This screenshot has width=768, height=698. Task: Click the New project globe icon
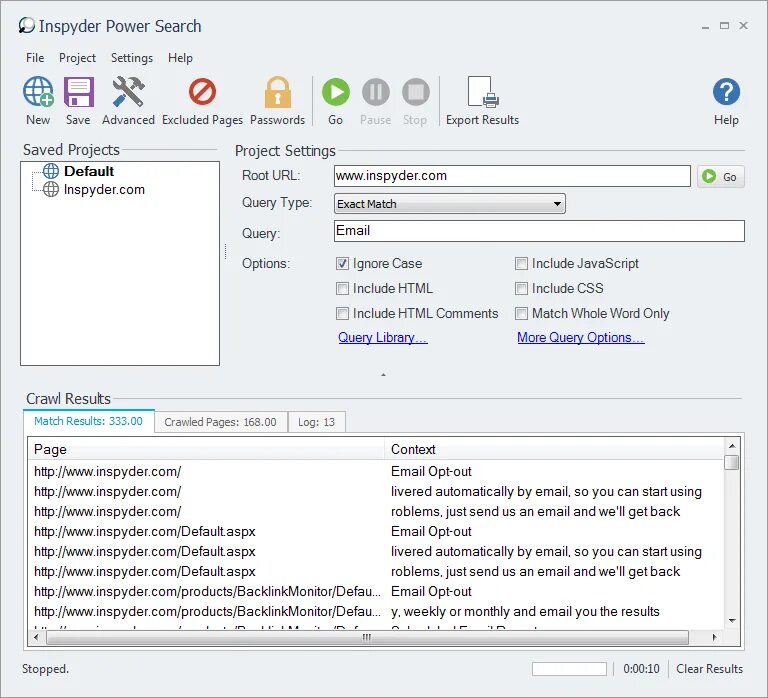pyautogui.click(x=38, y=92)
